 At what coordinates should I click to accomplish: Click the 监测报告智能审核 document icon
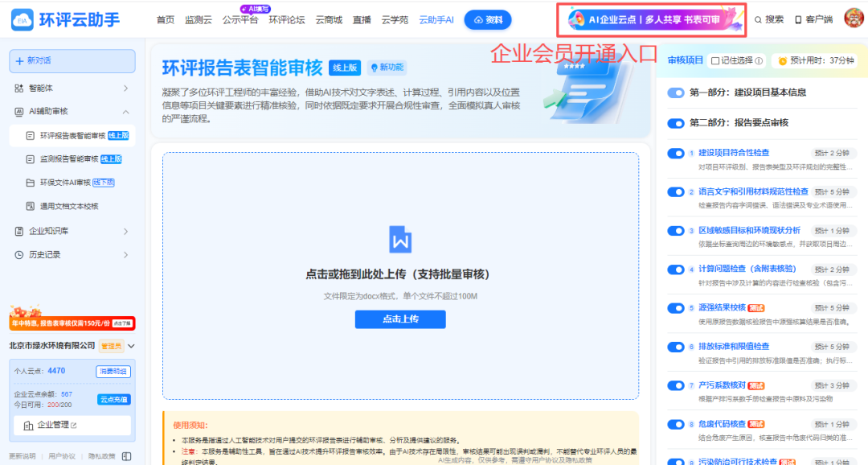[31, 159]
